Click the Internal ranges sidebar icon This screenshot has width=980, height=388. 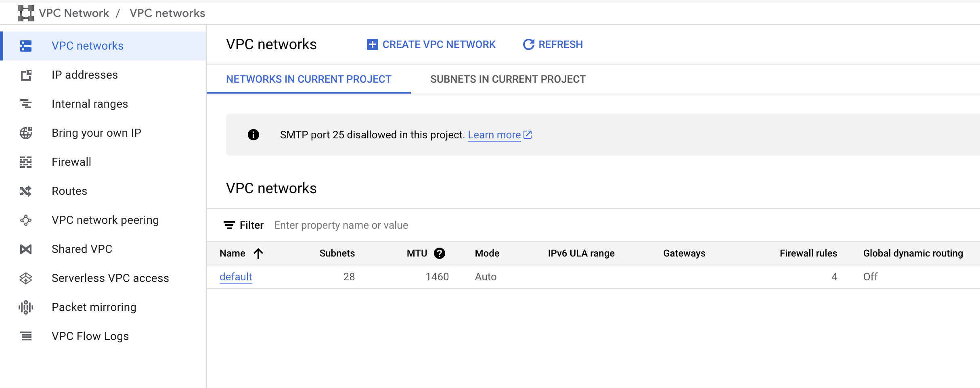(x=26, y=104)
